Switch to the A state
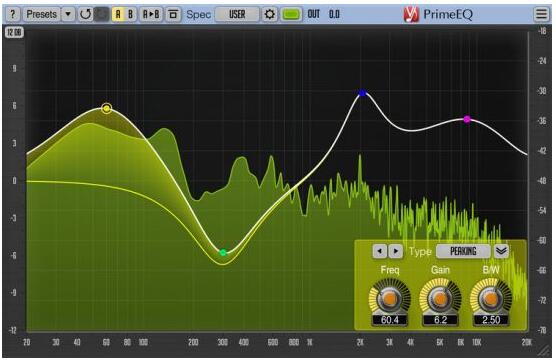The image size is (556, 363). coord(118,14)
